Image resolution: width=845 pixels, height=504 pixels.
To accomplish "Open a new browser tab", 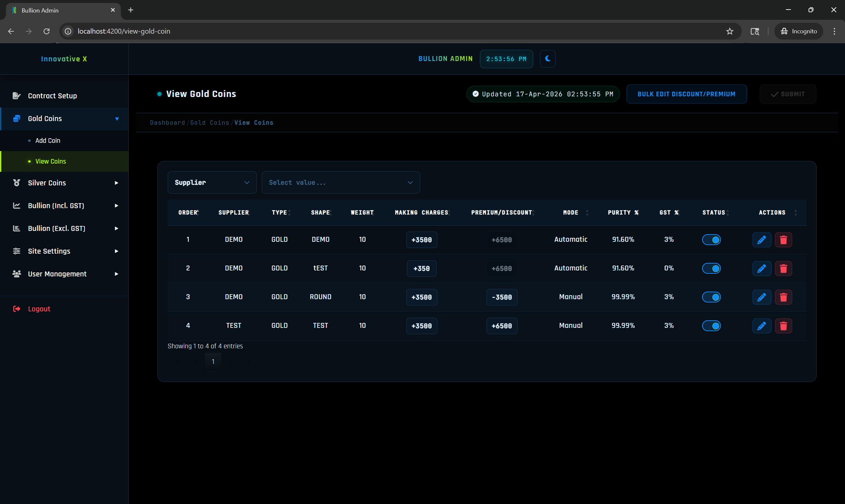I will pyautogui.click(x=130, y=10).
